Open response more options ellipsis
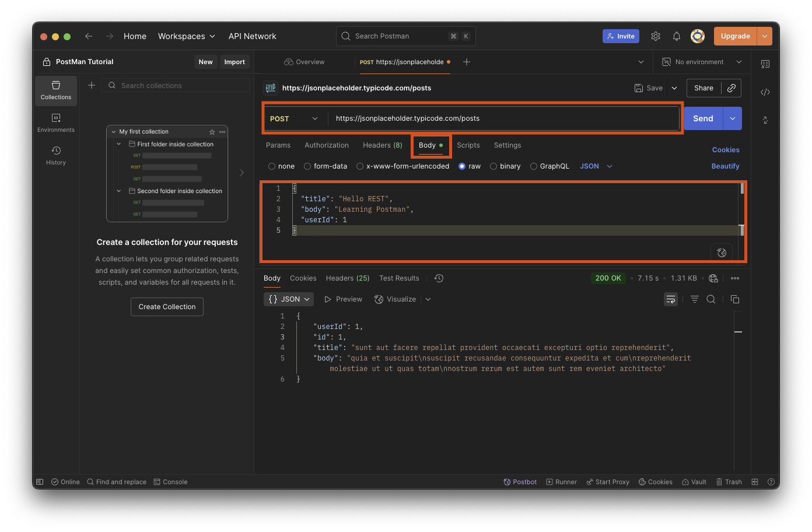Image resolution: width=812 pixels, height=532 pixels. [735, 278]
